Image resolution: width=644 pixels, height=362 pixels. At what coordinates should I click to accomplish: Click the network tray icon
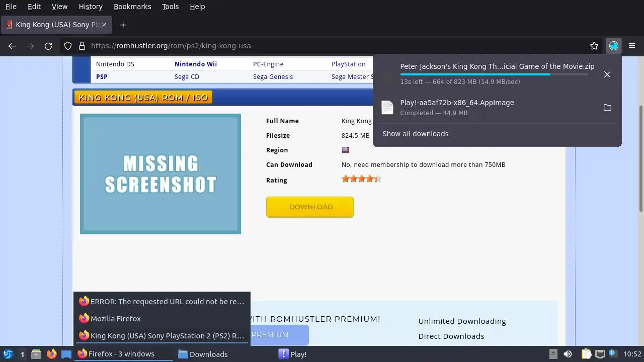point(600,354)
